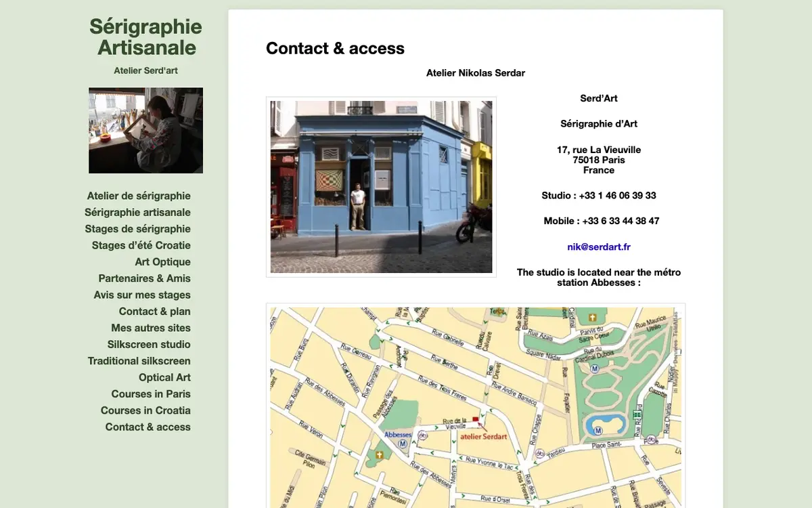Click the Contact & access heading
Screen dimensions: 812x508
tap(335, 48)
